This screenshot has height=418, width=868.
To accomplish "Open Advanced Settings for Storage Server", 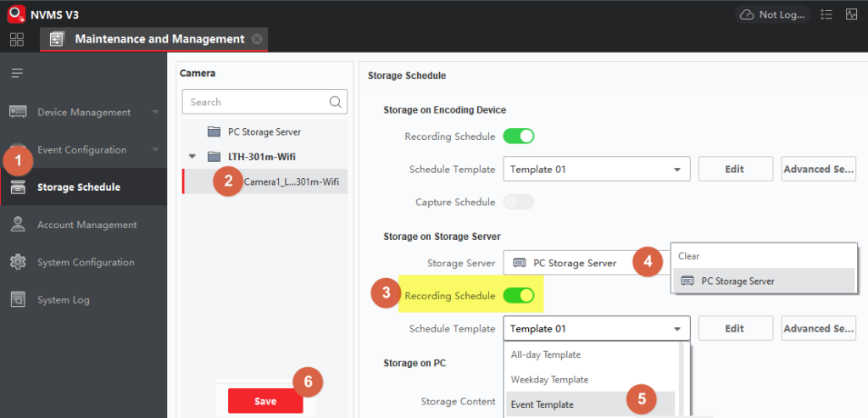I will [819, 328].
